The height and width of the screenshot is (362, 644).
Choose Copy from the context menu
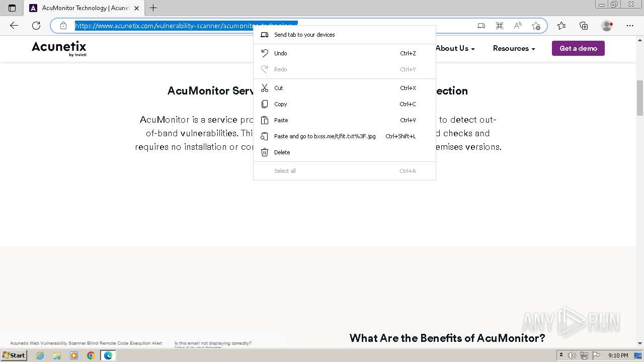344,104
